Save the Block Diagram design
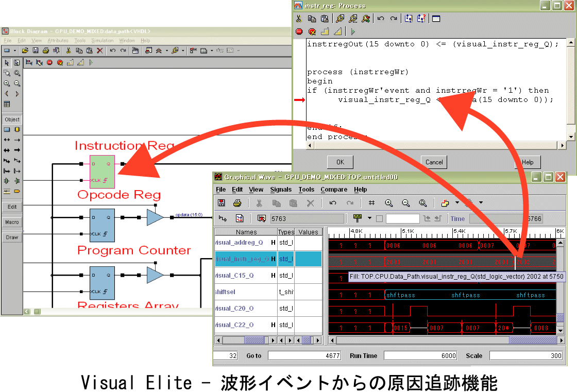Viewport: 577px width, 392px height. [x=36, y=50]
